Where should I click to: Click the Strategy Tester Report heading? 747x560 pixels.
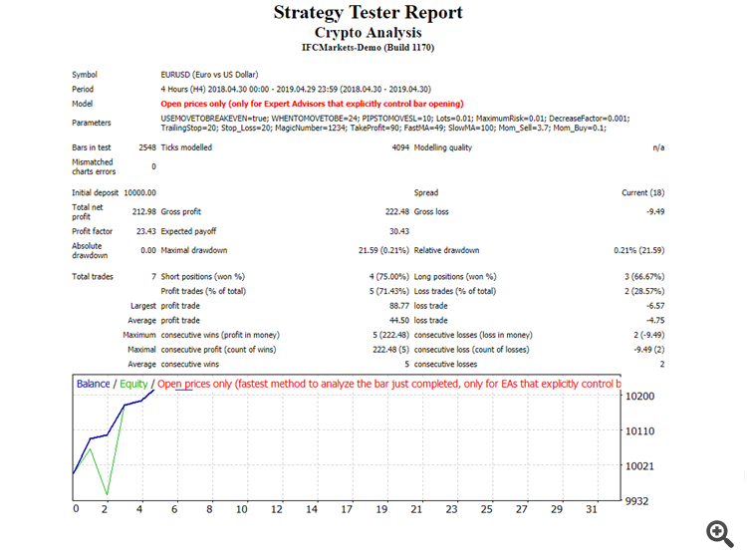(368, 13)
